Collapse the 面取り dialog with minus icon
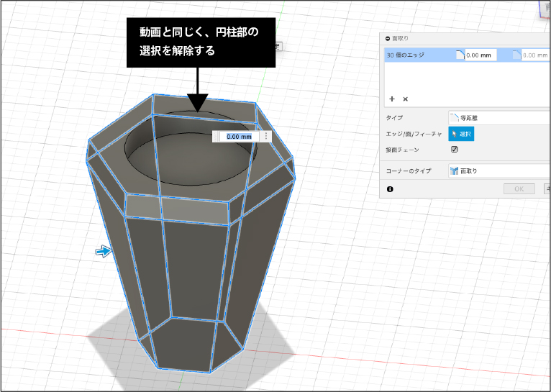Viewport: 551px width, 392px height. pos(388,39)
